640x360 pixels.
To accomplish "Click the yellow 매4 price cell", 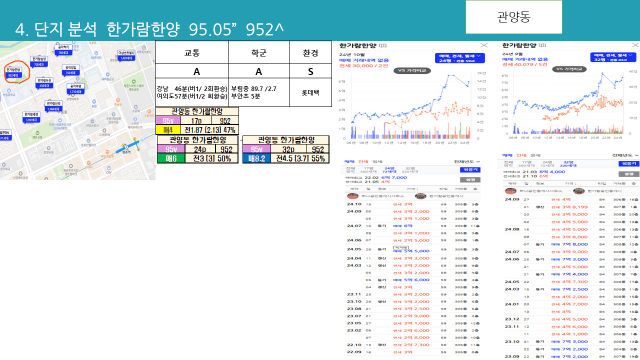I will [168, 130].
